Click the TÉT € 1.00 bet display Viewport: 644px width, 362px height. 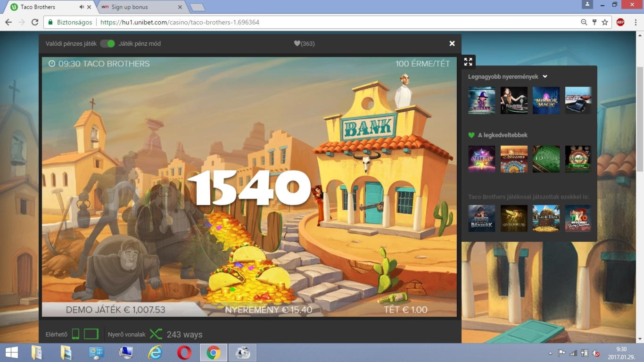point(405,310)
